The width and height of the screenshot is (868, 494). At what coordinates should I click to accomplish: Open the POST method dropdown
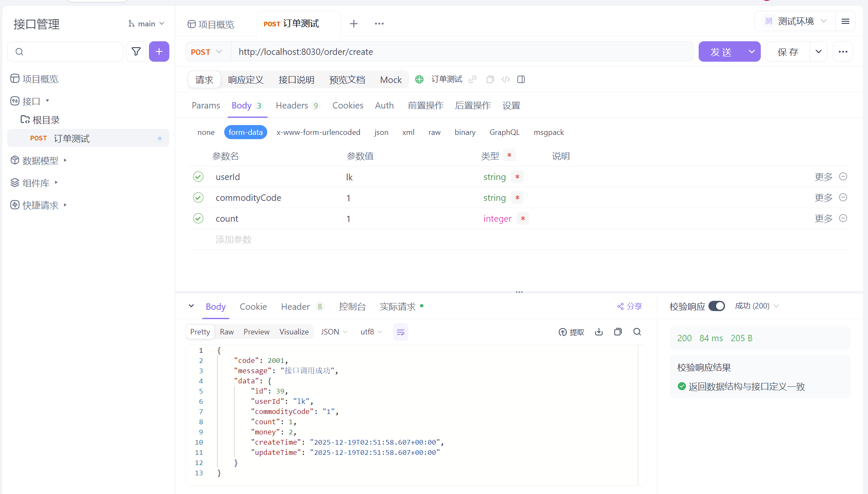[207, 51]
